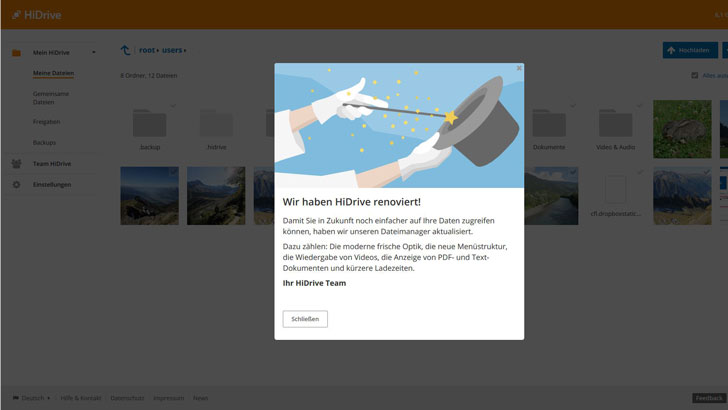Tick checkbox on Video & Audio folder
728x410 pixels.
click(x=639, y=106)
